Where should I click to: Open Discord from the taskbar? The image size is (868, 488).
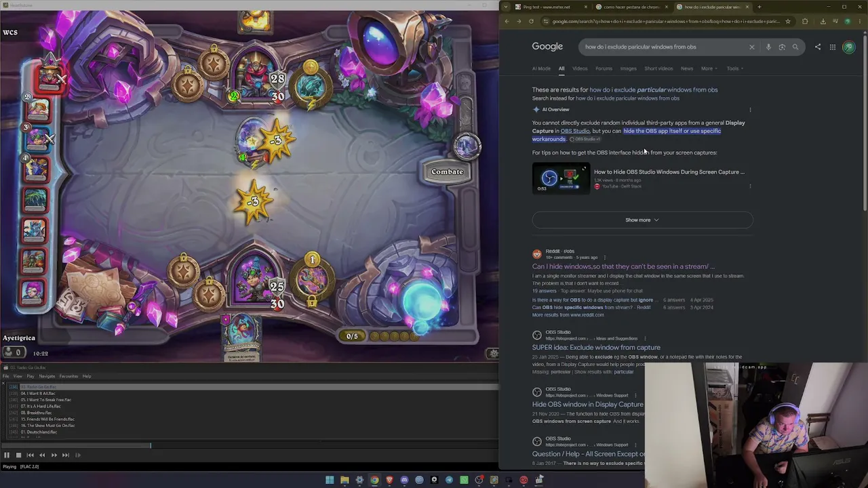[x=404, y=480]
